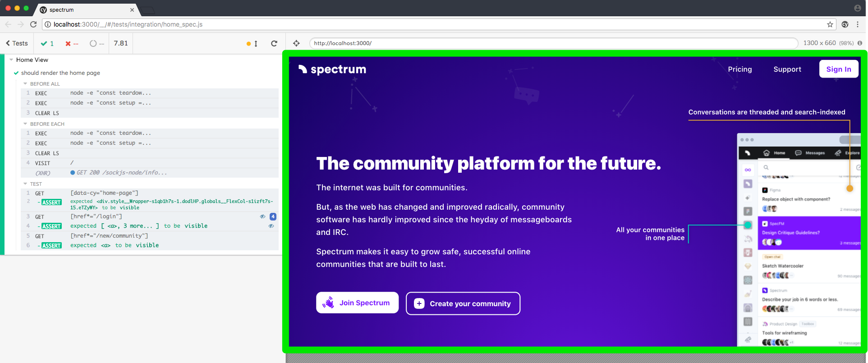Viewport: 868px width, 363px height.
Task: Select GET [href*="/new/community"] command
Action: (149, 236)
